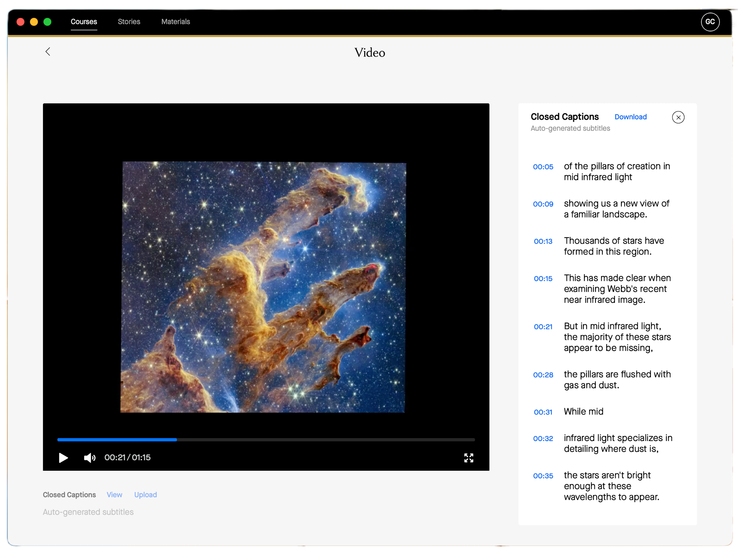This screenshot has height=560, width=752.
Task: Close the Closed Captions panel
Action: point(678,117)
